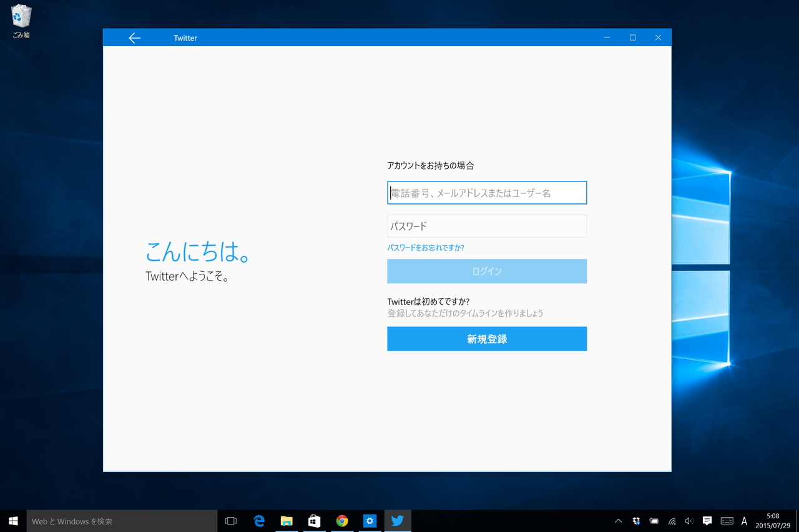Open Action Center from the system tray
Screen dimensions: 799x532
point(707,521)
